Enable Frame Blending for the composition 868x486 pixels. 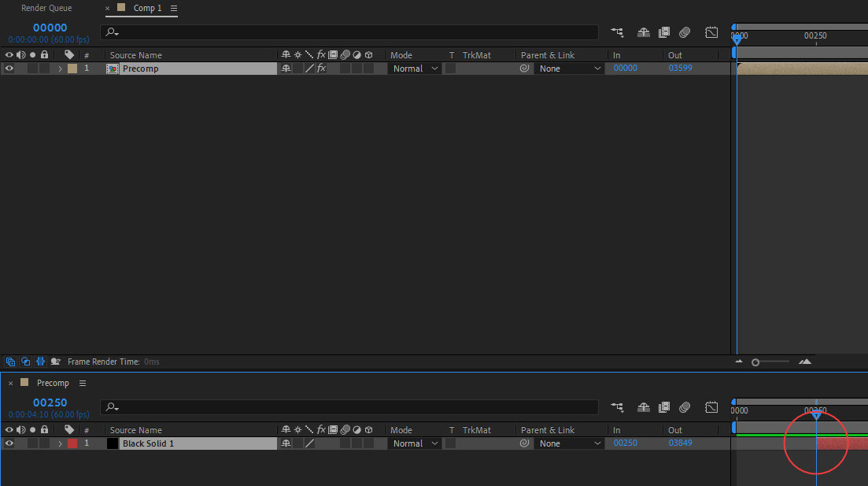click(663, 32)
